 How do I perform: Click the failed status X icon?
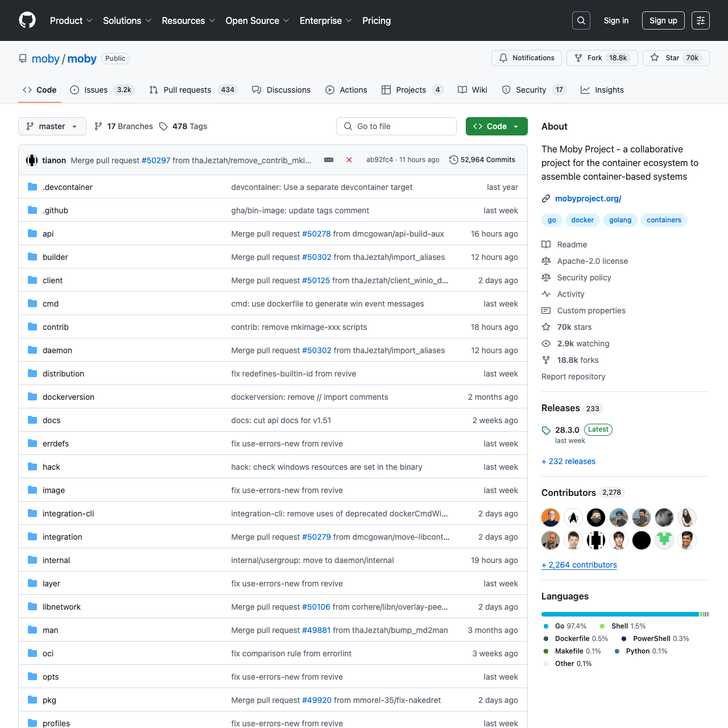click(349, 160)
